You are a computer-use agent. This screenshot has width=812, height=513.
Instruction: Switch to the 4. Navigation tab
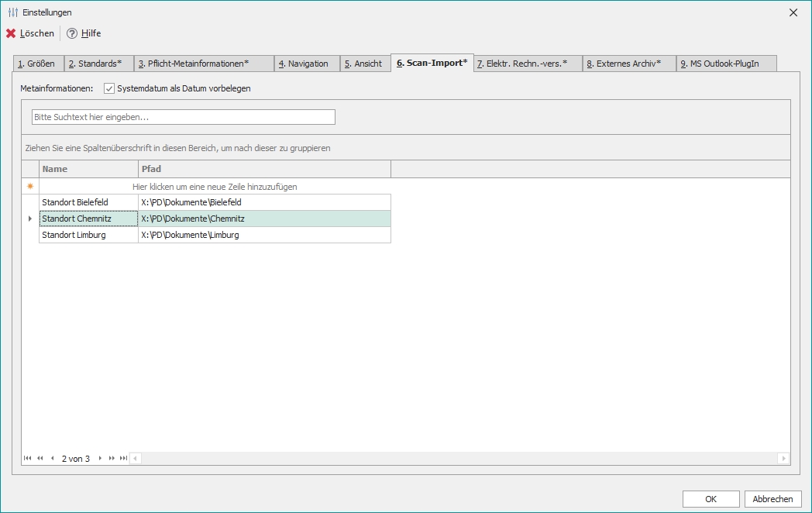click(x=307, y=63)
